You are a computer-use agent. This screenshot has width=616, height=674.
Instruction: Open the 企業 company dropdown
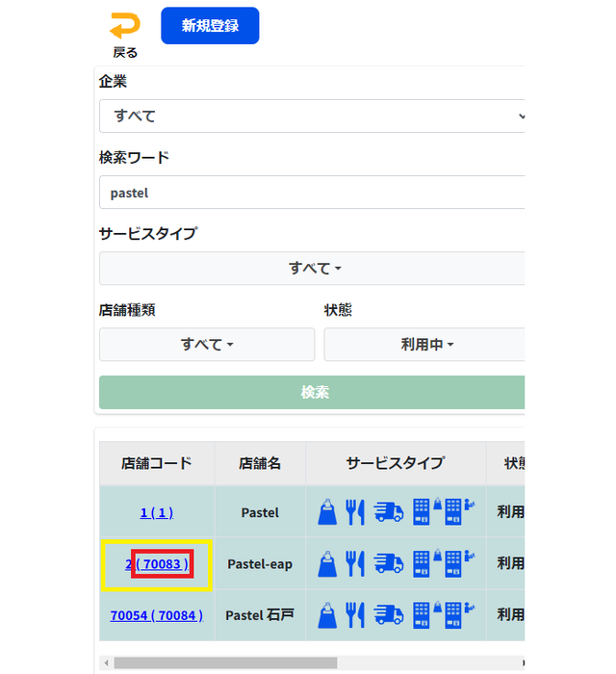click(313, 116)
